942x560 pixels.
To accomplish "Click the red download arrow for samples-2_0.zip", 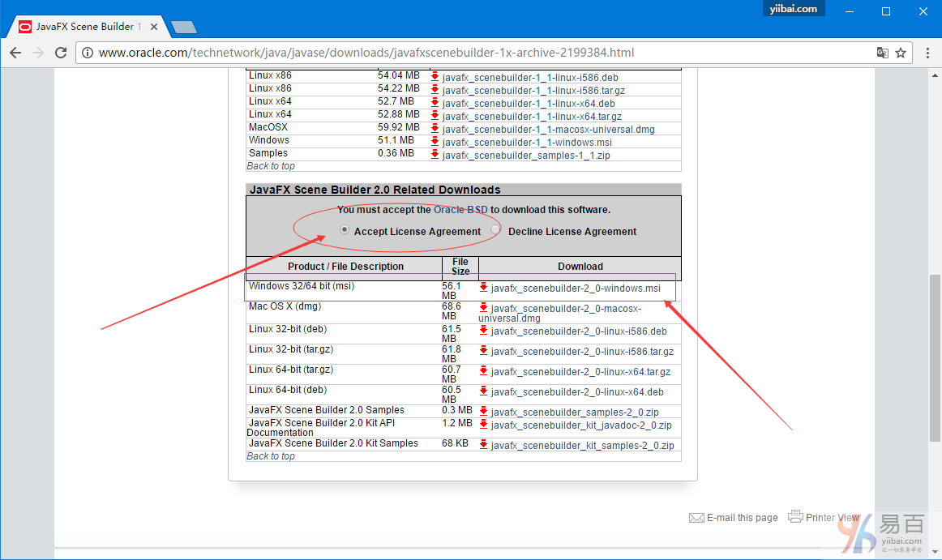I will pyautogui.click(x=484, y=412).
